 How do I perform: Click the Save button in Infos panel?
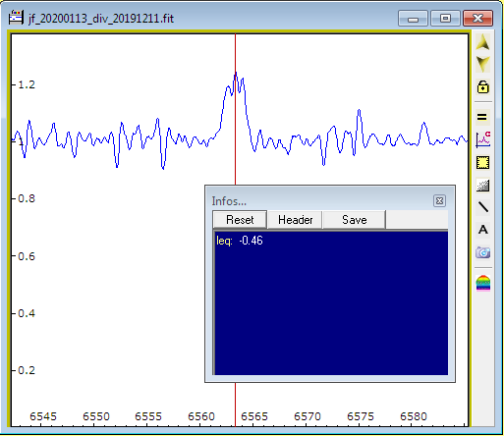click(354, 220)
